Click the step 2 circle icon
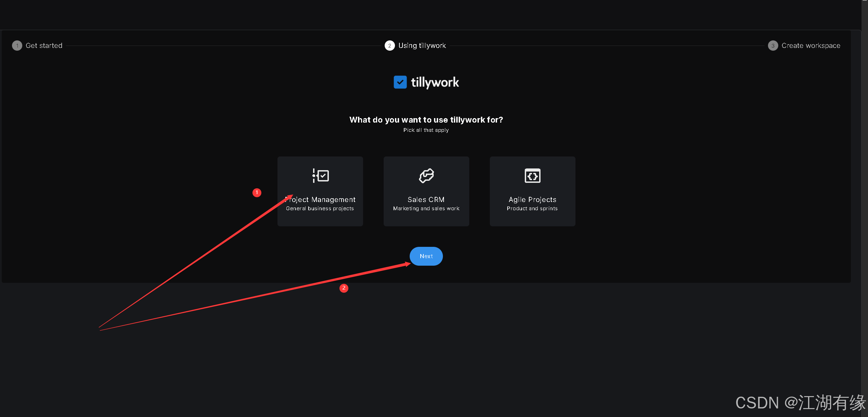The image size is (868, 417). click(x=389, y=46)
